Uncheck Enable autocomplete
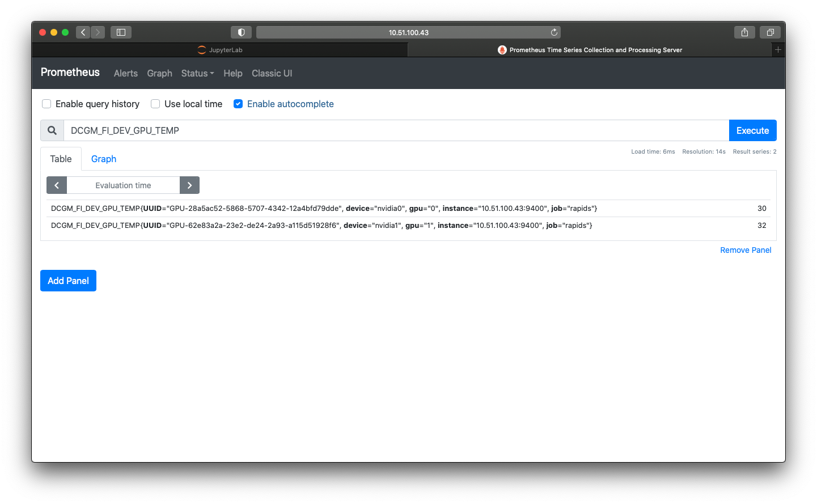Image resolution: width=817 pixels, height=504 pixels. pyautogui.click(x=238, y=104)
